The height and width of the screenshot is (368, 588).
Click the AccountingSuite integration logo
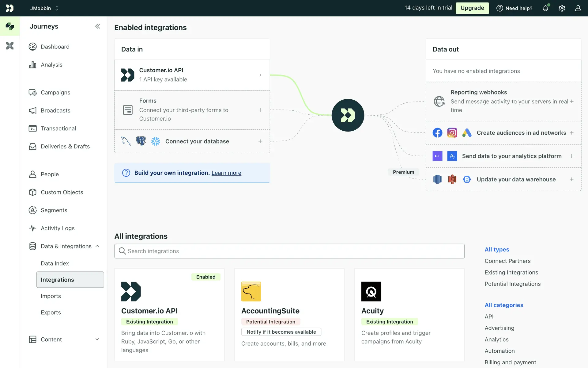click(x=251, y=291)
